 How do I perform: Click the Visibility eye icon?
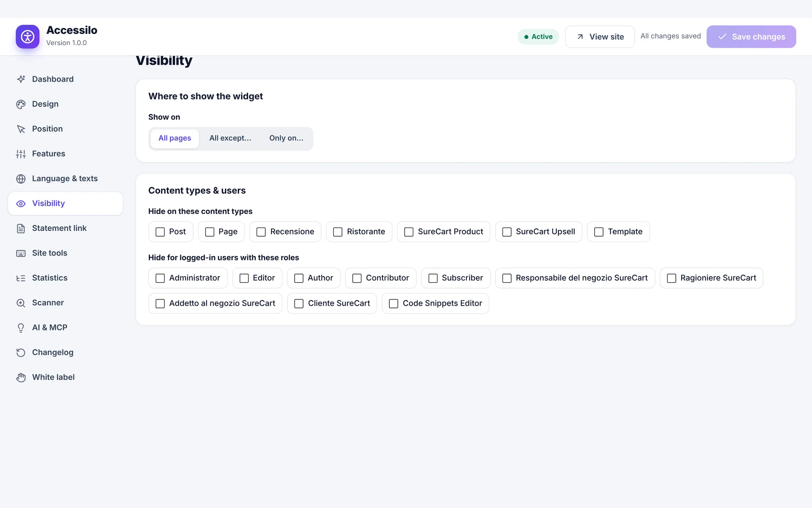click(x=21, y=204)
